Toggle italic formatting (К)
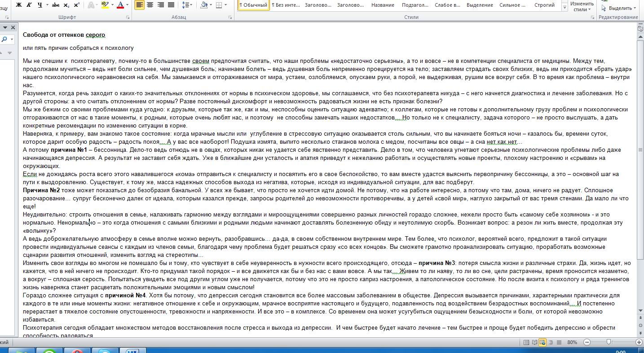Screen dimensions: 644x353 pyautogui.click(x=29, y=5)
